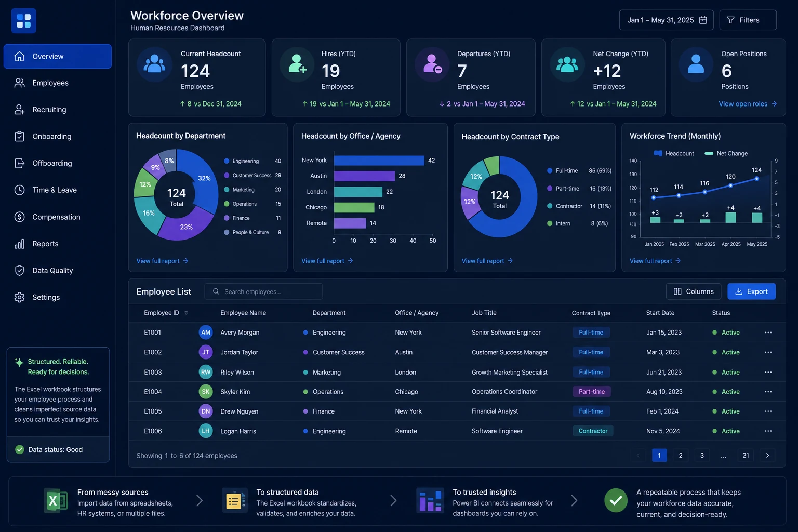This screenshot has height=532, width=798.
Task: Jump to page 21 of employee list
Action: (x=746, y=456)
